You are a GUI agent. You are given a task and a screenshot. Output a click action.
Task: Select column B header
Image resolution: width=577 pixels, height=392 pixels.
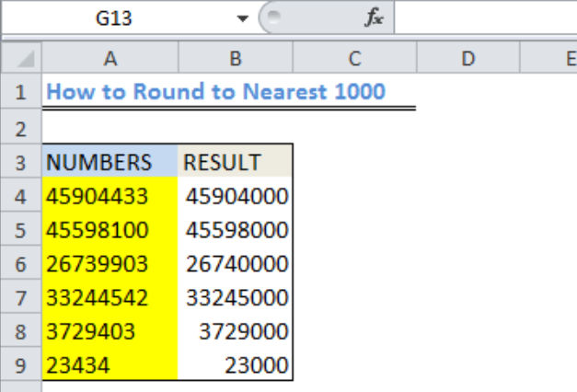(x=236, y=58)
